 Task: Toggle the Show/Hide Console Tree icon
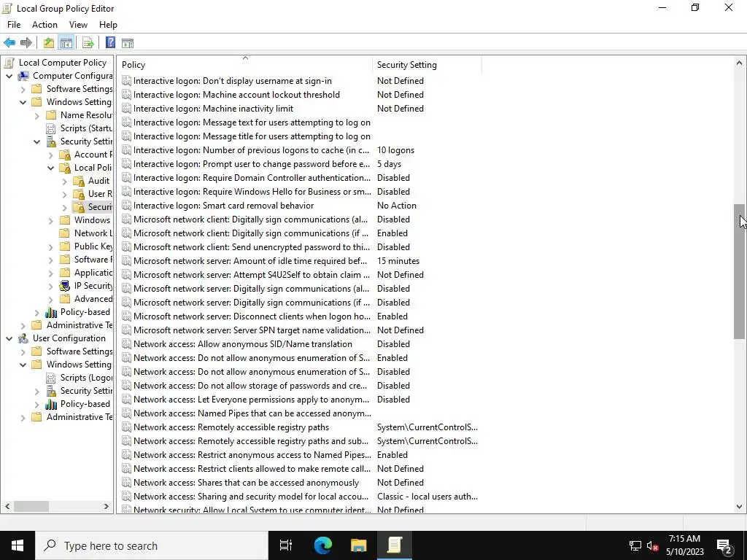point(66,43)
